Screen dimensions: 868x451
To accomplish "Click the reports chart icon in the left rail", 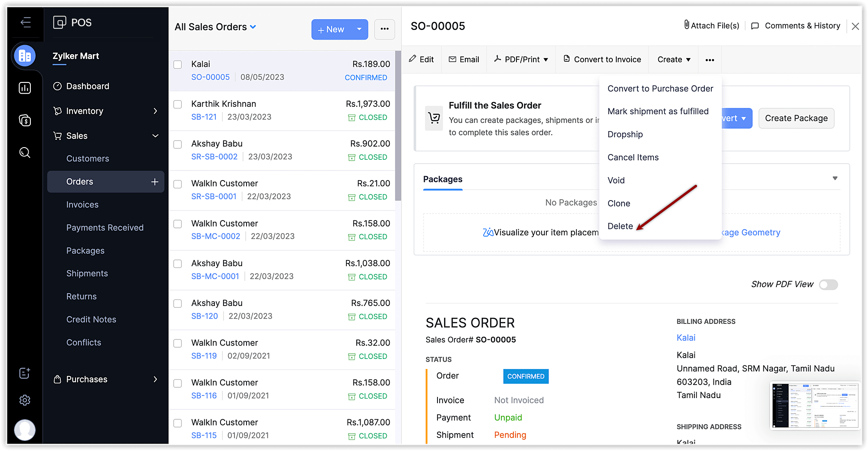I will tap(25, 88).
